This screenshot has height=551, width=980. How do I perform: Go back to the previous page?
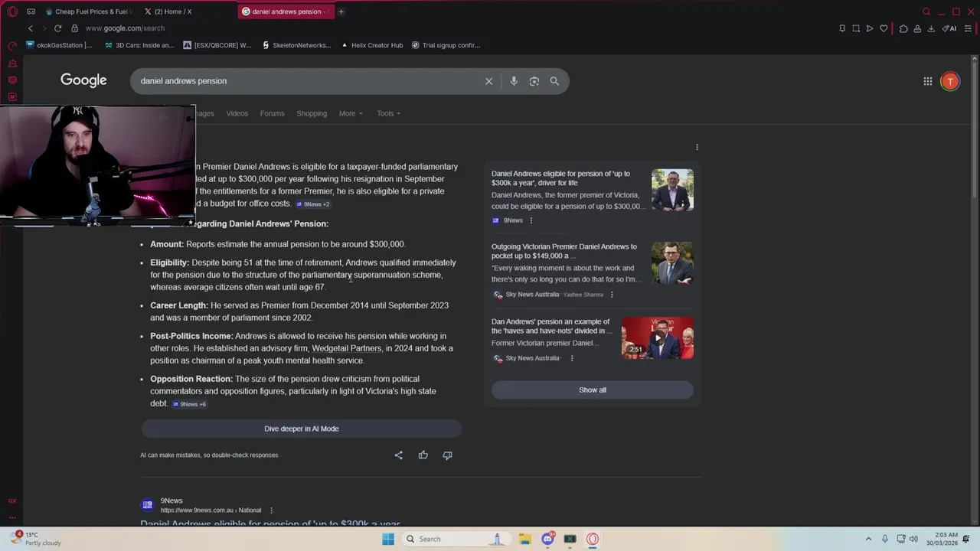[31, 28]
